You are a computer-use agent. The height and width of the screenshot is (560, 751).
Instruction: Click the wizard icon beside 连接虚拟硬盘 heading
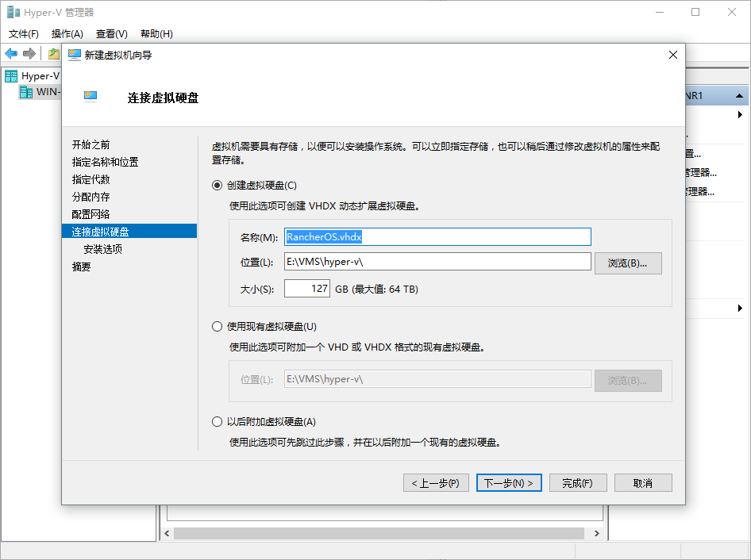(x=91, y=97)
